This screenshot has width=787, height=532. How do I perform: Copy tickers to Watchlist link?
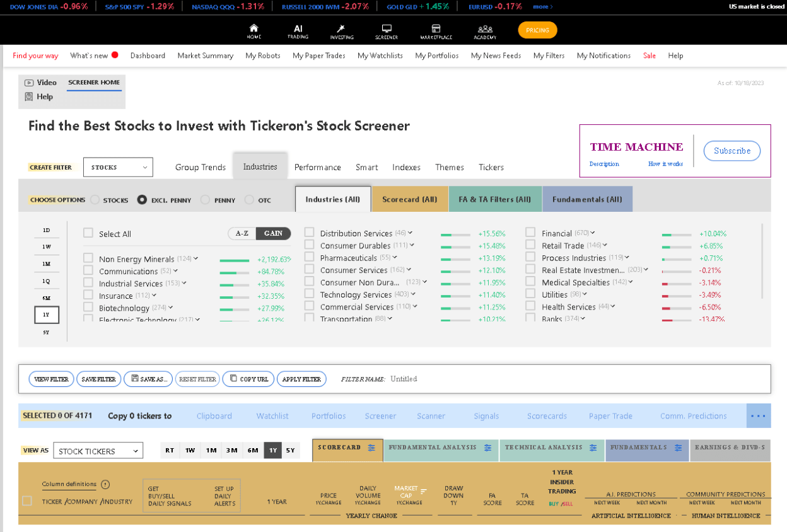pyautogui.click(x=272, y=416)
